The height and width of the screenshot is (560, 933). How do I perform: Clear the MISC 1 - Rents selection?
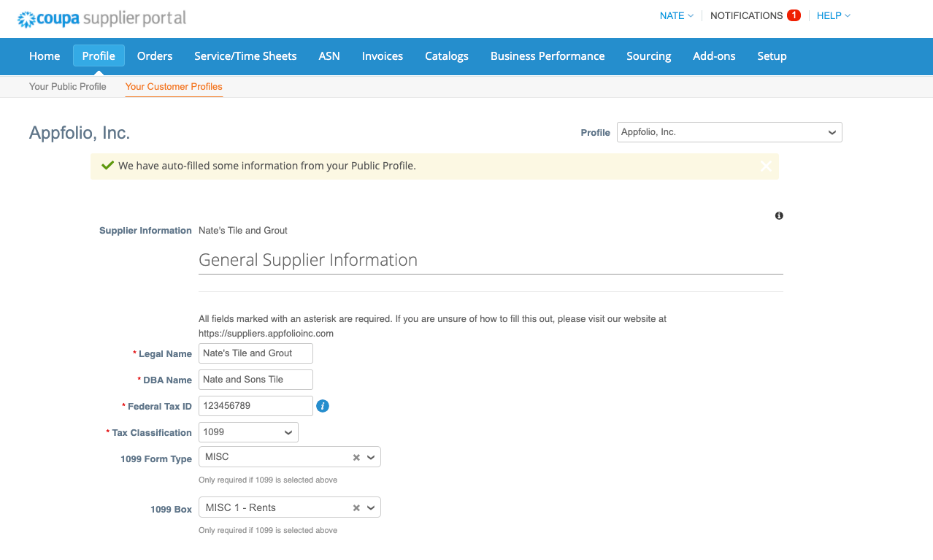coord(356,507)
